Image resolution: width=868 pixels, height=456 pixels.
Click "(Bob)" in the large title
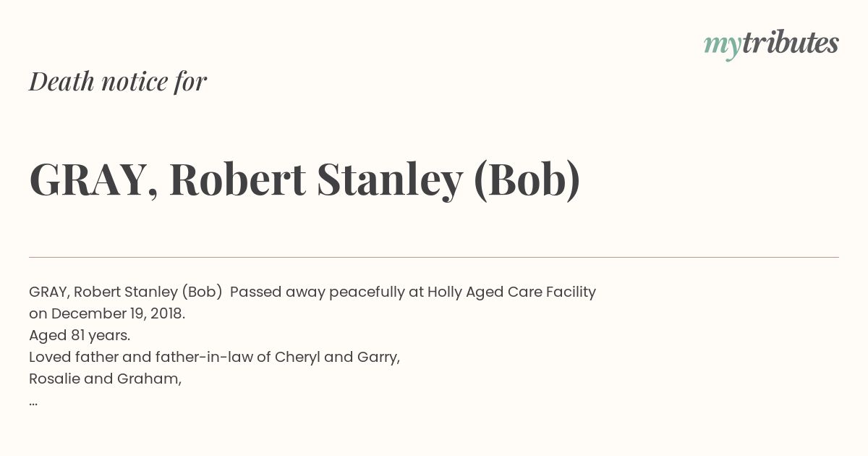click(527, 180)
